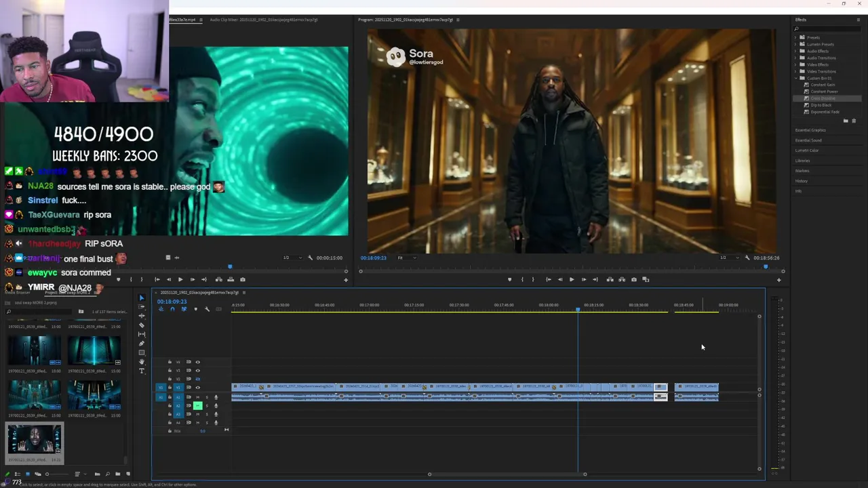Click Overwrite button in Source monitor
This screenshot has height=488, width=868.
click(x=231, y=279)
